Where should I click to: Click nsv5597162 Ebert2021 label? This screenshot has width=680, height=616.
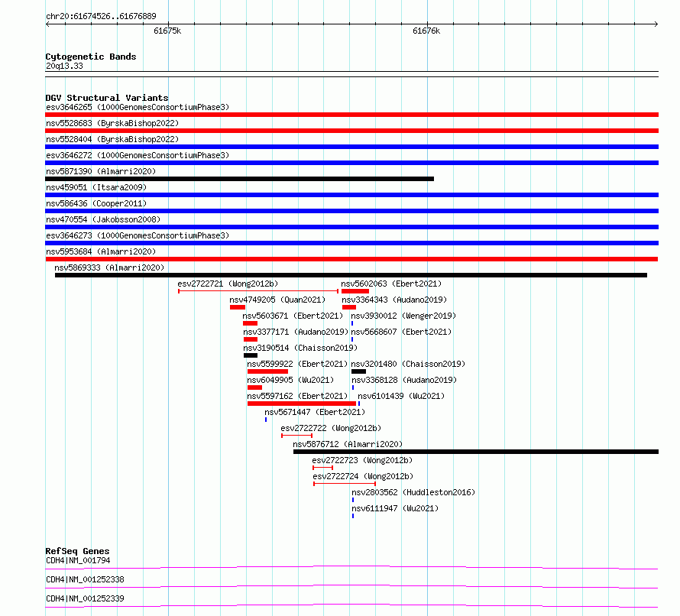point(297,396)
